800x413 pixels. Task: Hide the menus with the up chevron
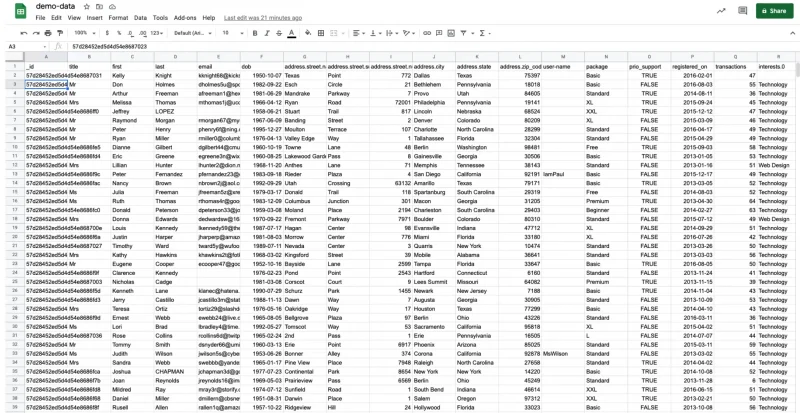(x=792, y=33)
